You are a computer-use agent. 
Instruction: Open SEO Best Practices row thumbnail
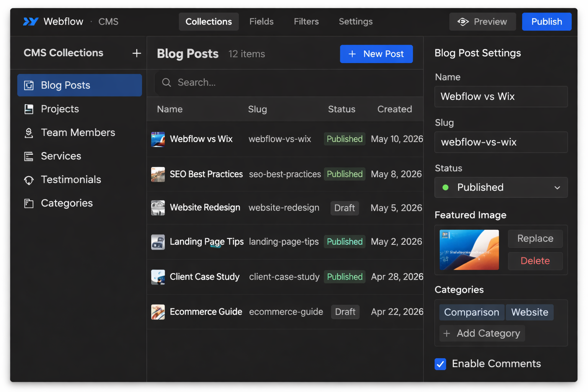click(158, 174)
